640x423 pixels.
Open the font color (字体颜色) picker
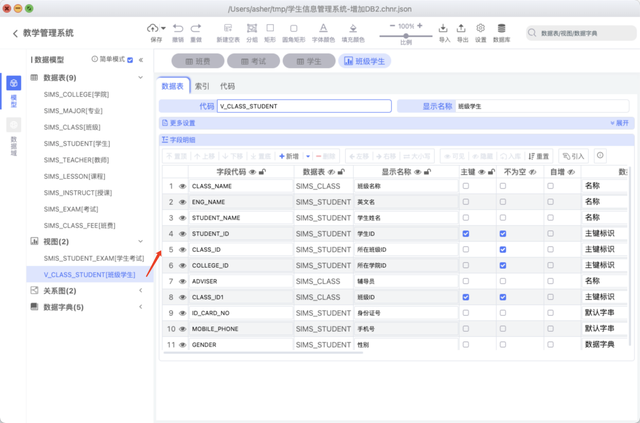click(x=323, y=28)
